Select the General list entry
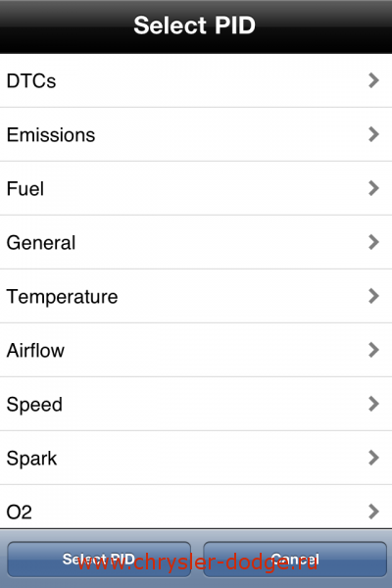Image resolution: width=392 pixels, height=588 pixels. (196, 242)
